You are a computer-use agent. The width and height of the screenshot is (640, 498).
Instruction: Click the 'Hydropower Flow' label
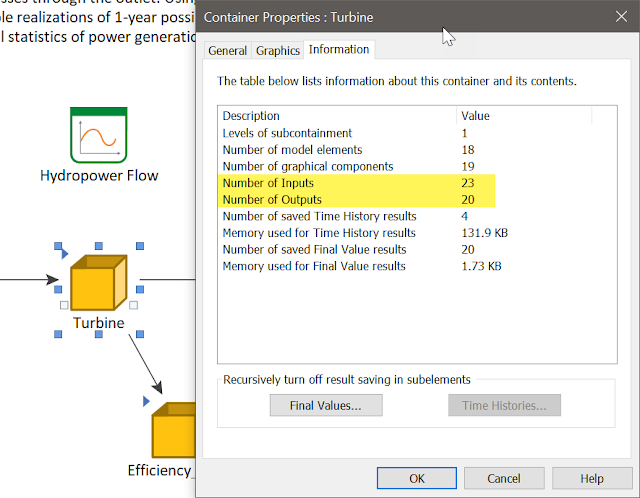99,176
